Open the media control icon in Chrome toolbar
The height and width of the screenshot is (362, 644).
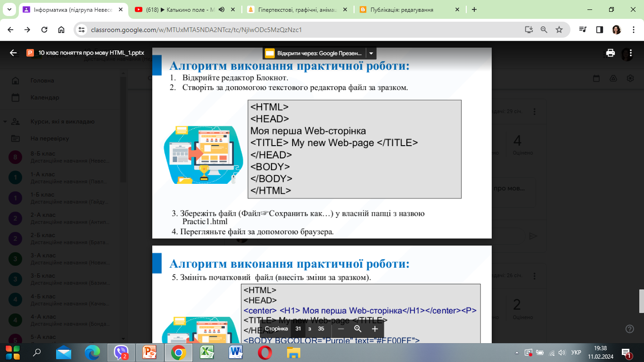pyautogui.click(x=583, y=30)
